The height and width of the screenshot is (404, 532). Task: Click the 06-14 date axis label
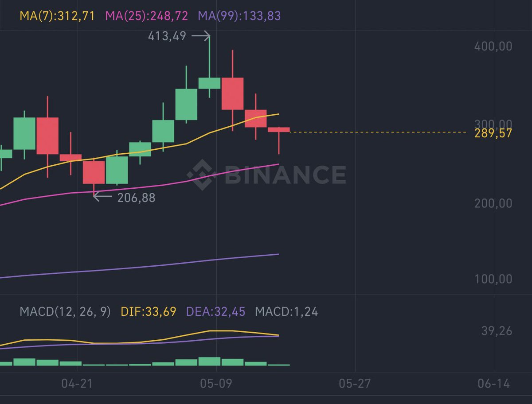(493, 384)
